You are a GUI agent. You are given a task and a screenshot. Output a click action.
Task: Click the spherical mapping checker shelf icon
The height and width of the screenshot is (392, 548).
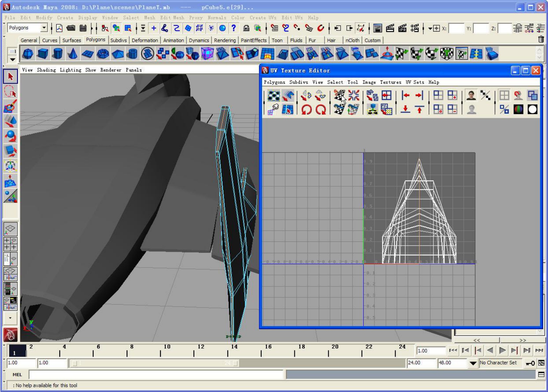pos(431,54)
